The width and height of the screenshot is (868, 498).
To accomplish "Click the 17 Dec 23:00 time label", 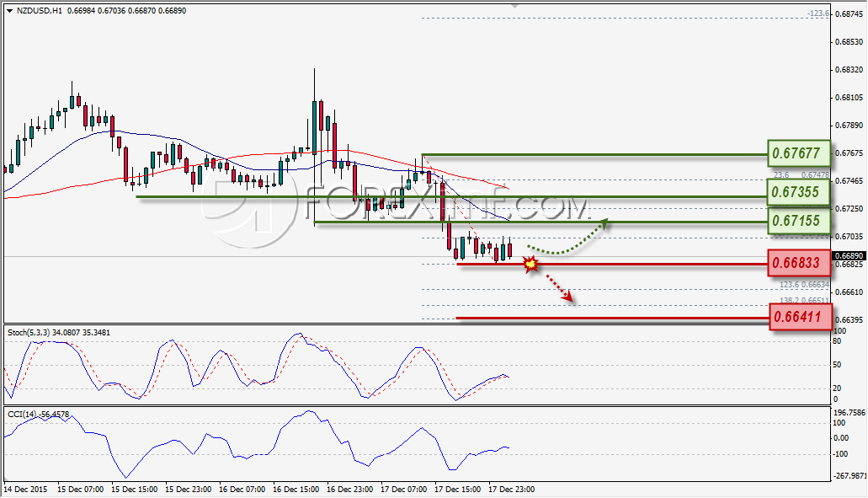I will click(x=512, y=490).
